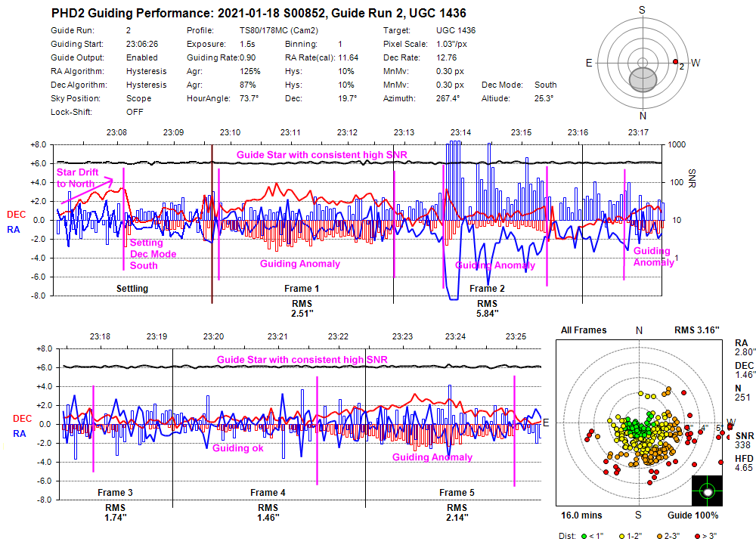
Task: Select the Dec Rate value '12.76'
Action: click(447, 57)
